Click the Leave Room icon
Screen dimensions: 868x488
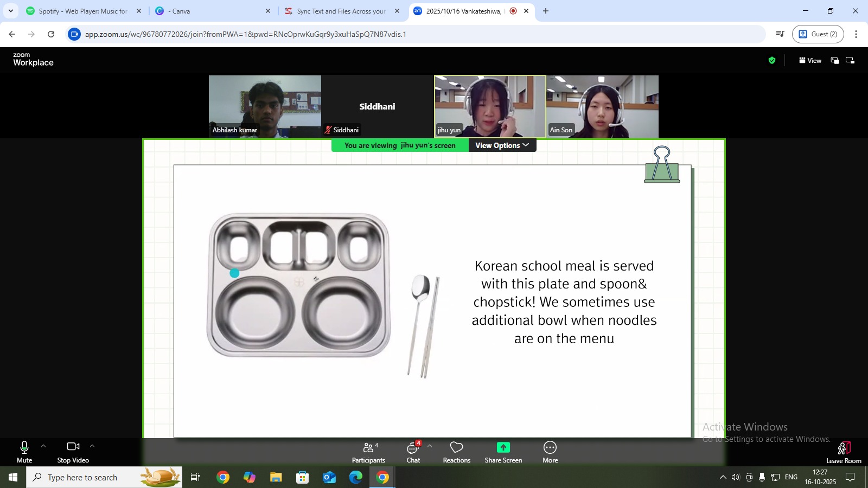tap(843, 448)
